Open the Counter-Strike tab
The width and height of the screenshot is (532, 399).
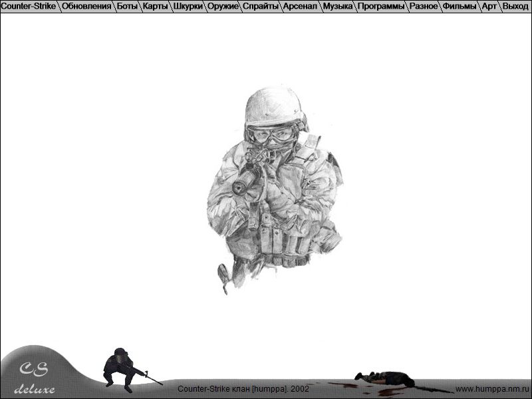pos(29,6)
